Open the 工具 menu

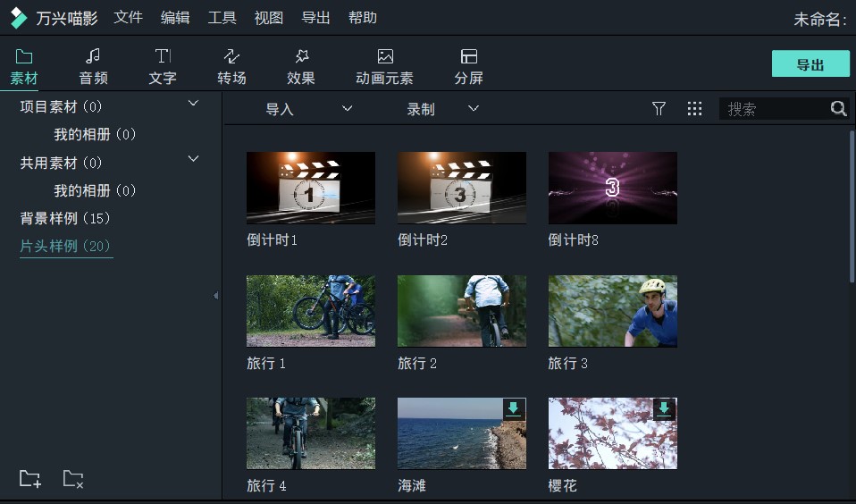pyautogui.click(x=222, y=18)
